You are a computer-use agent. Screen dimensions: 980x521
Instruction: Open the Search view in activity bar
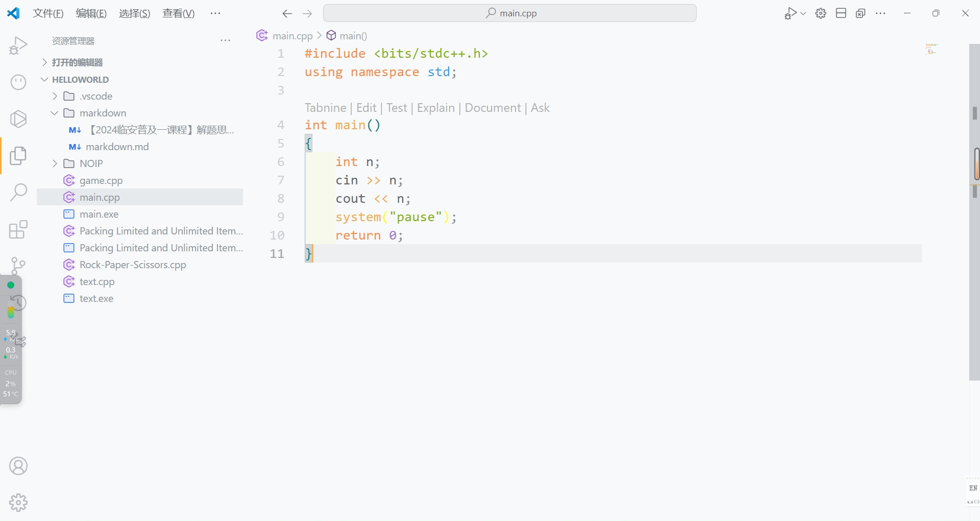(18, 193)
